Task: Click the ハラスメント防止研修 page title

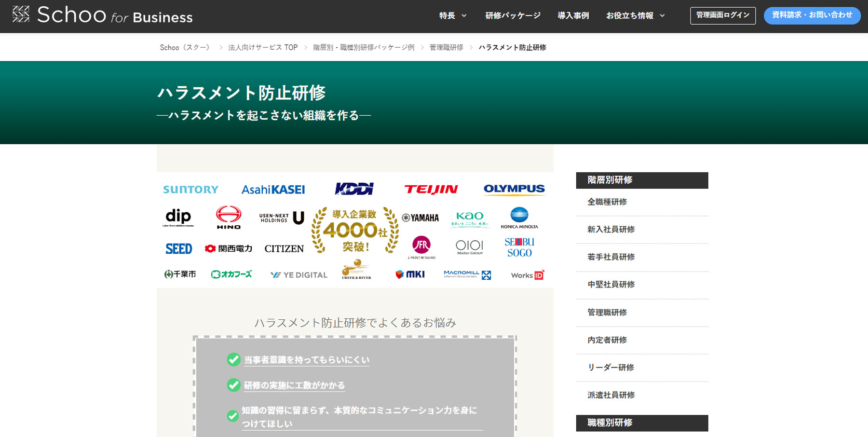Action: click(242, 93)
